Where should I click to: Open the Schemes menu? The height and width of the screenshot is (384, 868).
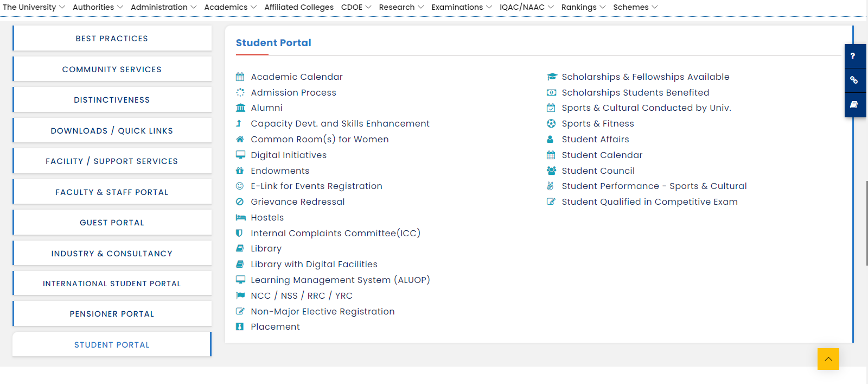point(635,7)
